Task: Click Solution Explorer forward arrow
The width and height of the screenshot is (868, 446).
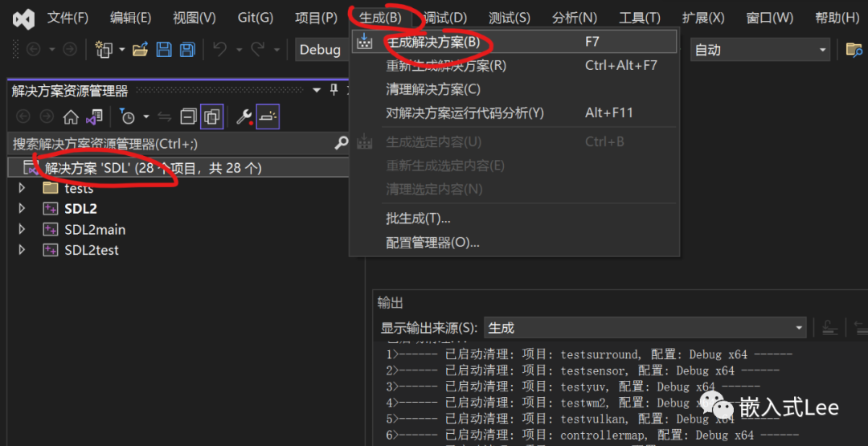Action: (x=47, y=117)
